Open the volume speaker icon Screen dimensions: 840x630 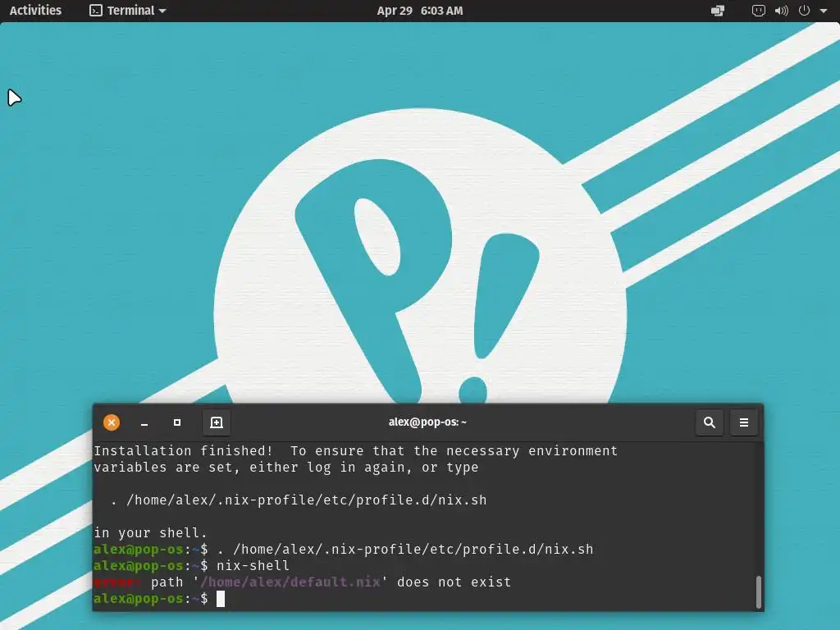781,10
